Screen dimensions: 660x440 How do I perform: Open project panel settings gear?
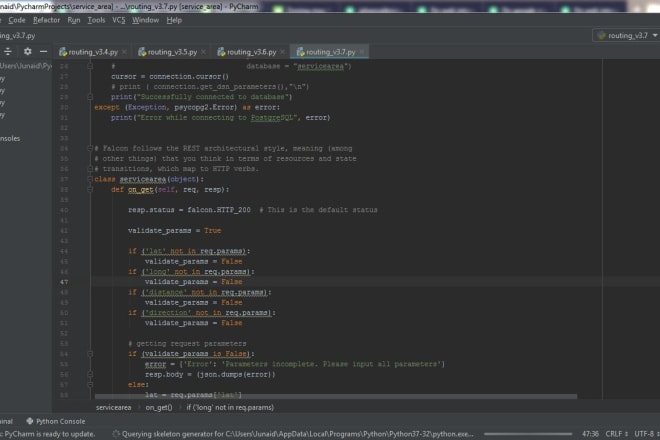(x=27, y=51)
